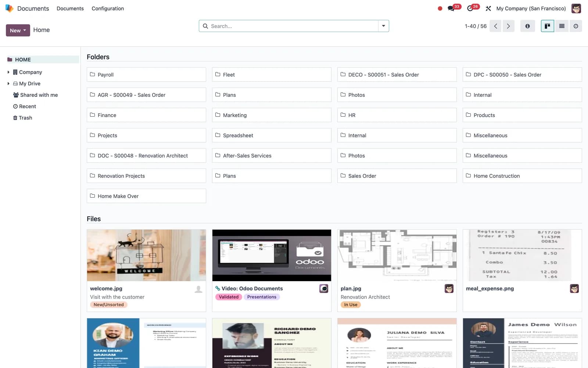Expand the My Drive tree node

pos(8,84)
